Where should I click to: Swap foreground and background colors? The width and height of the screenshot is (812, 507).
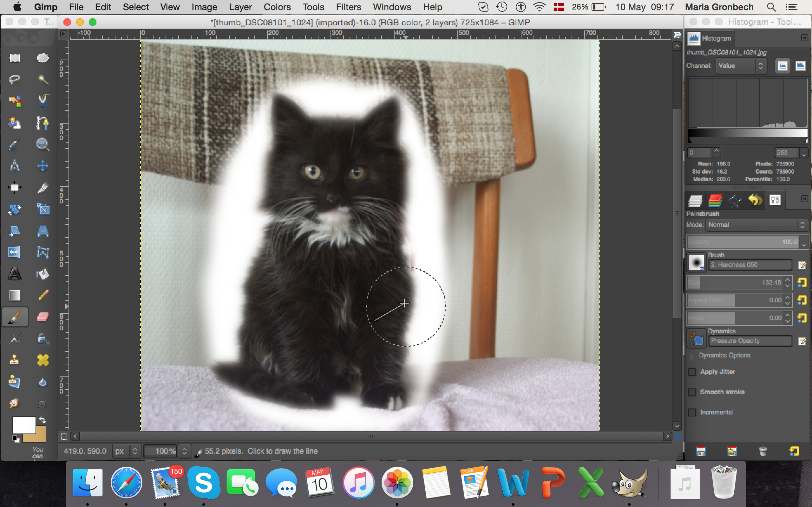point(43,420)
